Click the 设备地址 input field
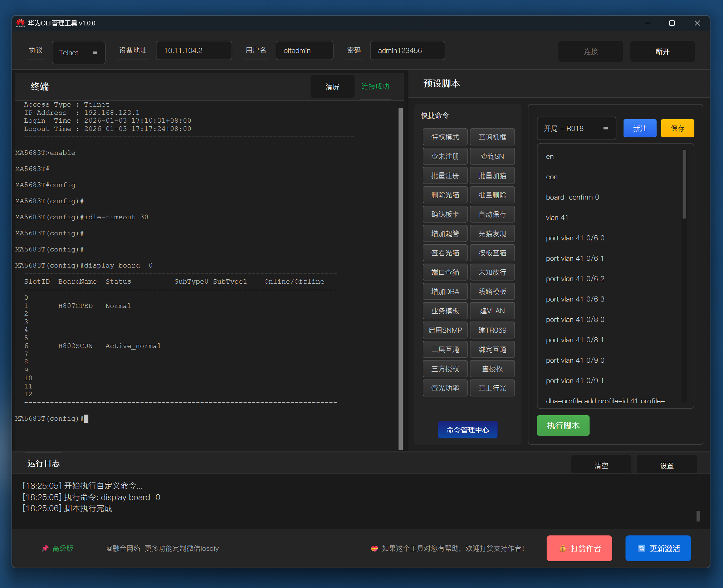Image resolution: width=723 pixels, height=588 pixels. tap(194, 50)
